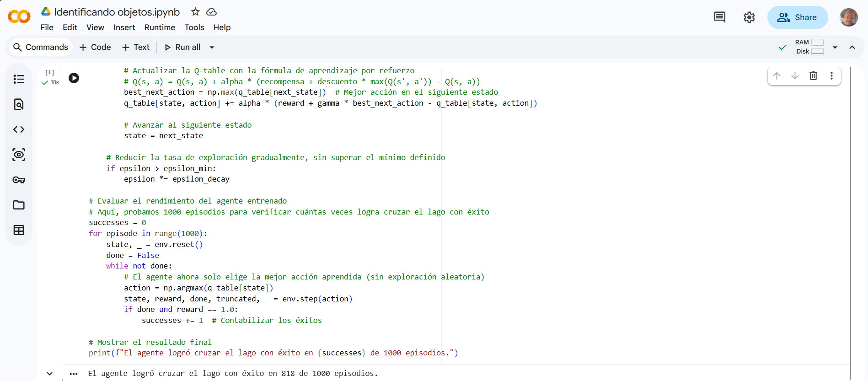Check the cloud save status icon
The width and height of the screenshot is (868, 381).
tap(211, 12)
